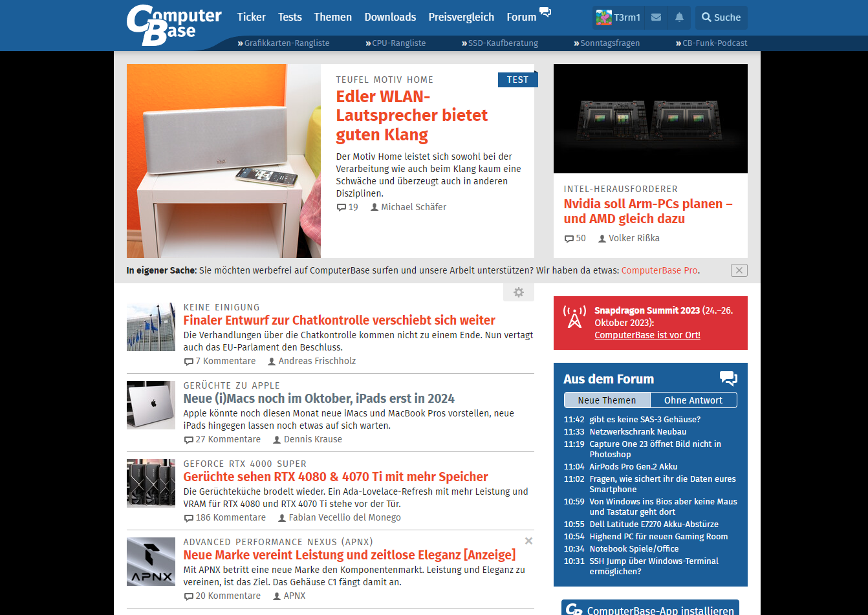Close the APNX advertisement article
Viewport: 868px width, 615px height.
point(528,541)
